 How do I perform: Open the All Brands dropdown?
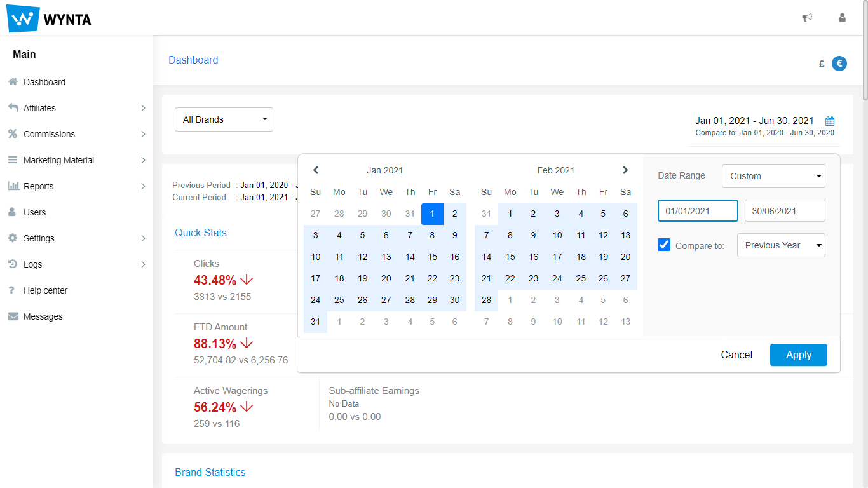[224, 119]
